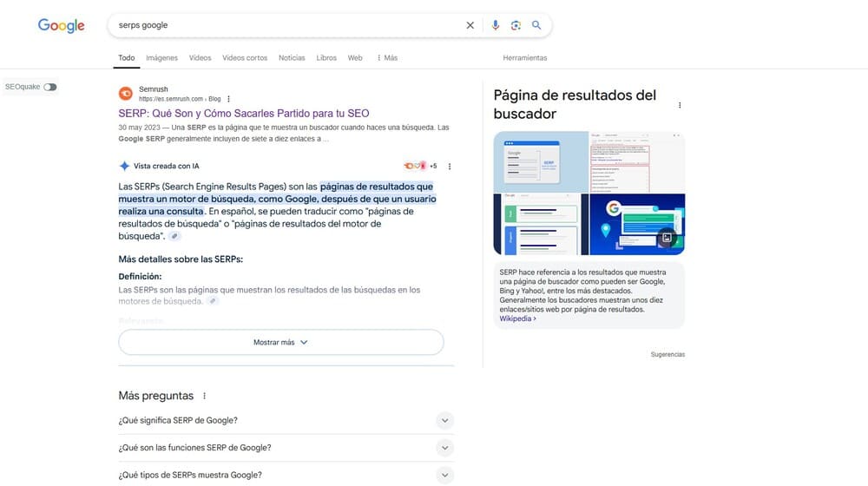868x486 pixels.
Task: Open the Noticias tab
Action: coord(292,57)
